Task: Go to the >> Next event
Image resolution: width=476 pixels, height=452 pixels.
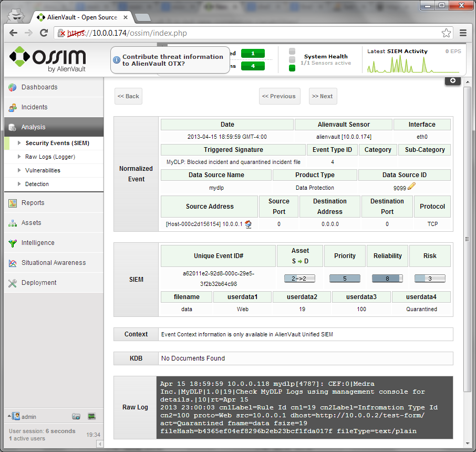Action: pos(323,96)
